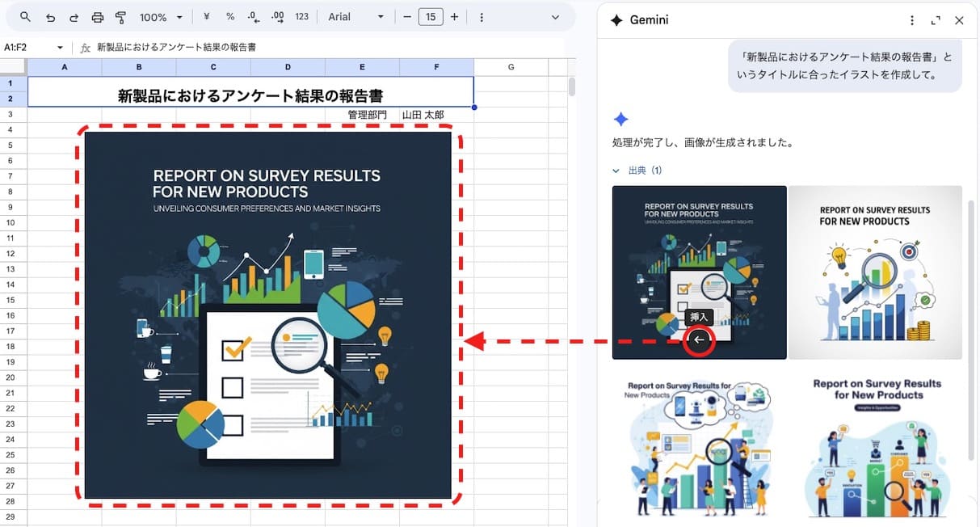Click the print icon
Screen dimensions: 980x527
click(98, 17)
